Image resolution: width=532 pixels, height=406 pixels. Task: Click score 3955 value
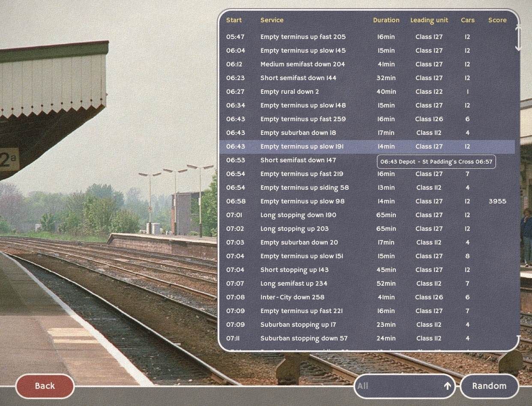[x=497, y=201]
